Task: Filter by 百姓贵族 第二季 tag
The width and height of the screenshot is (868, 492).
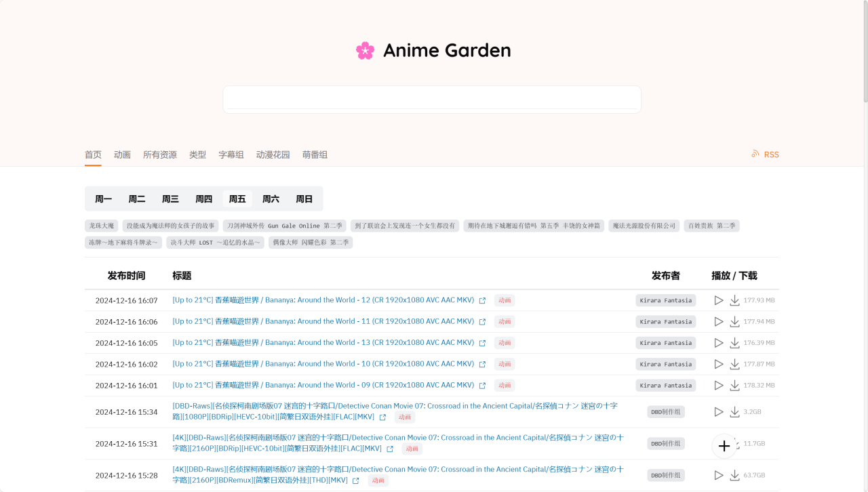Action: tap(711, 226)
